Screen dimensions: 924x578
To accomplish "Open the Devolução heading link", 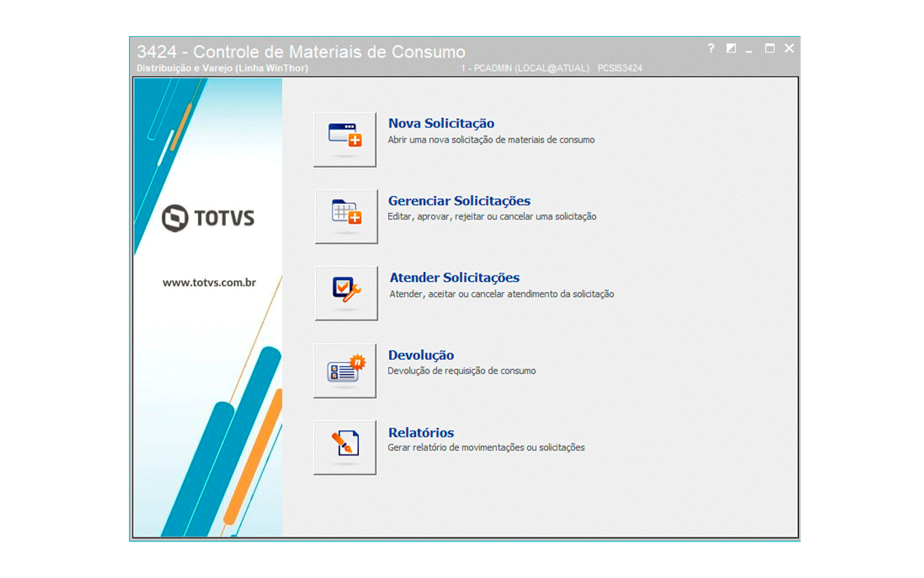I will (421, 356).
